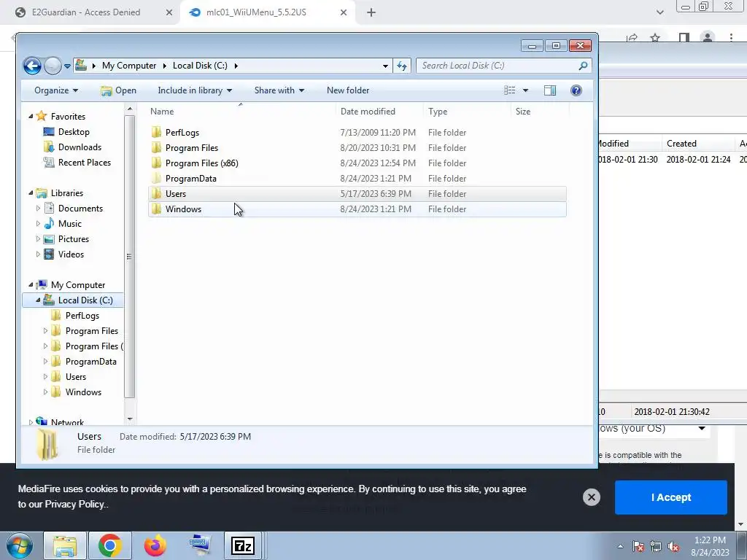Click the search magnifier icon
The image size is (747, 560).
pyautogui.click(x=583, y=66)
